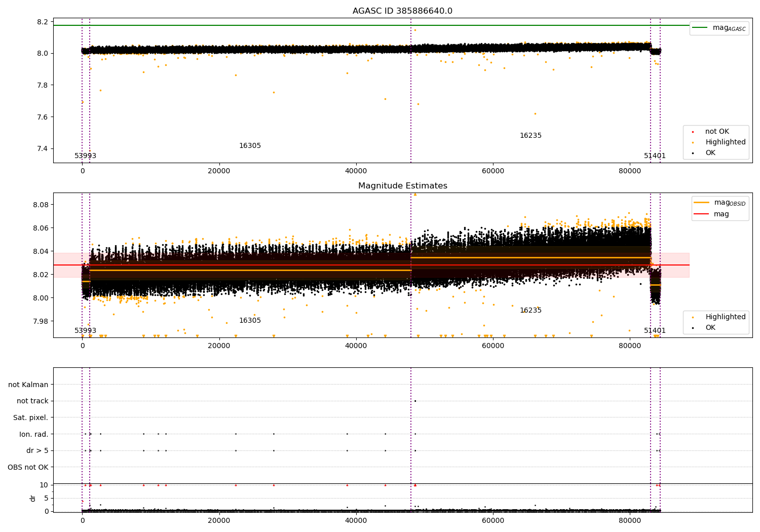The height and width of the screenshot is (532, 760).
Task: Click 'Highlighted' in the Magnitude Estimates legend
Action: 719,317
